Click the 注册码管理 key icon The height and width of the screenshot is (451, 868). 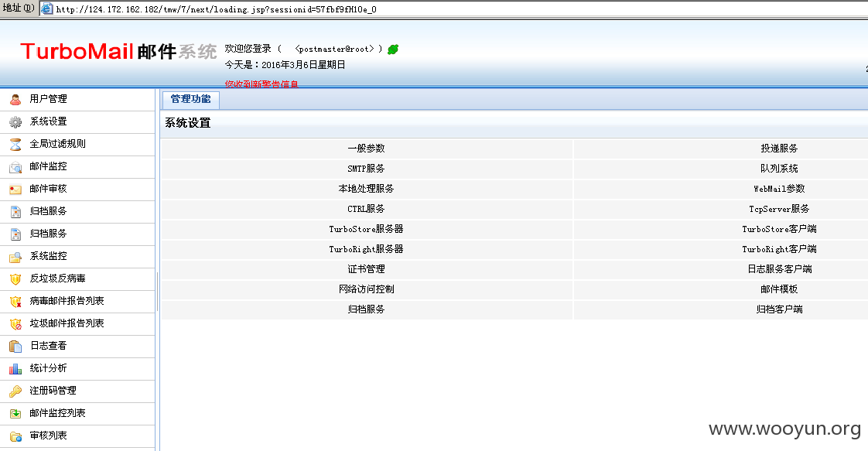(15, 391)
